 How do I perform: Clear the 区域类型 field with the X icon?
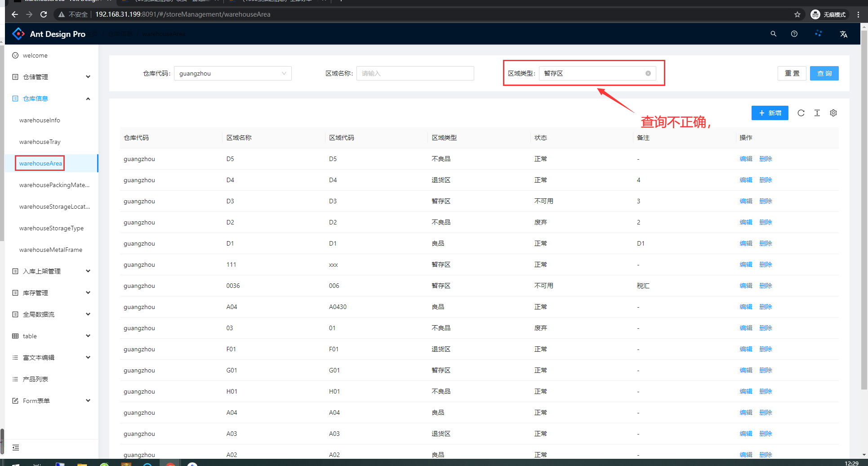coord(648,73)
